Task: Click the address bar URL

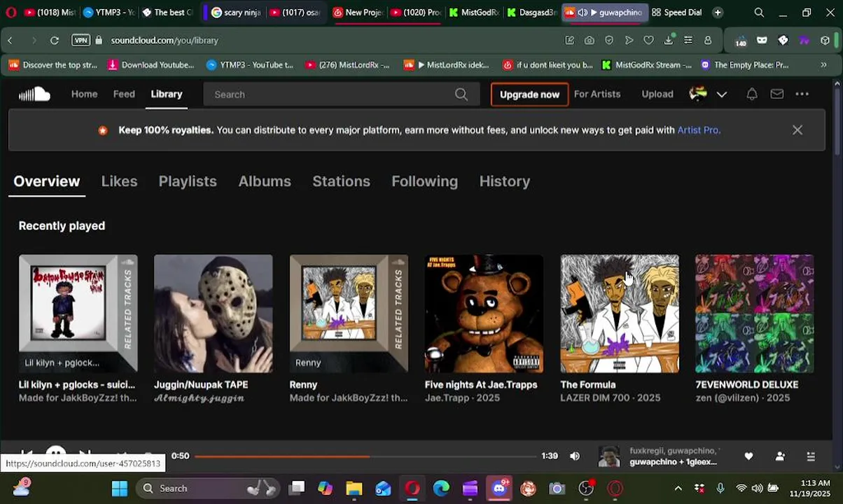Action: [165, 41]
